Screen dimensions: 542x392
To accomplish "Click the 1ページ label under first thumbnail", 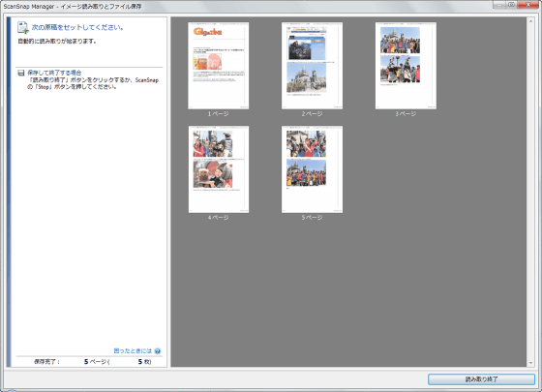I will point(218,114).
